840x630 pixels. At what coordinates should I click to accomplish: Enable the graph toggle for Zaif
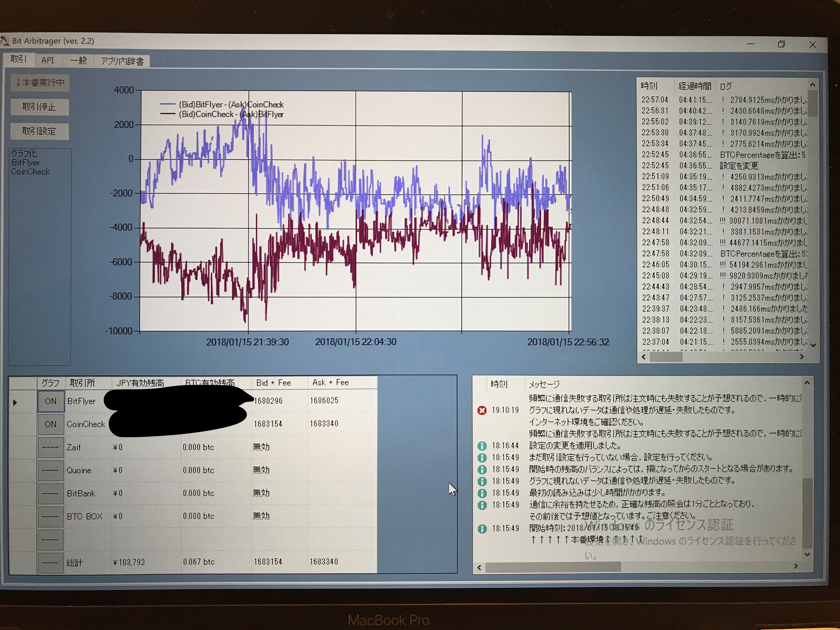tap(50, 447)
